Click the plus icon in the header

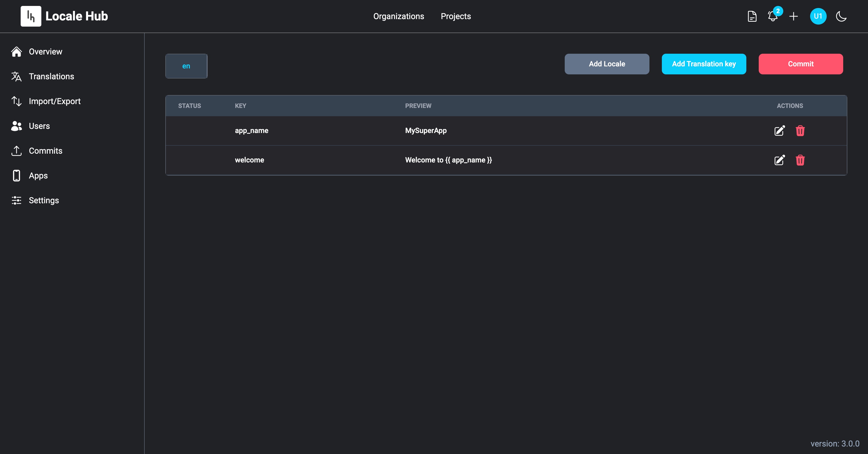(794, 16)
